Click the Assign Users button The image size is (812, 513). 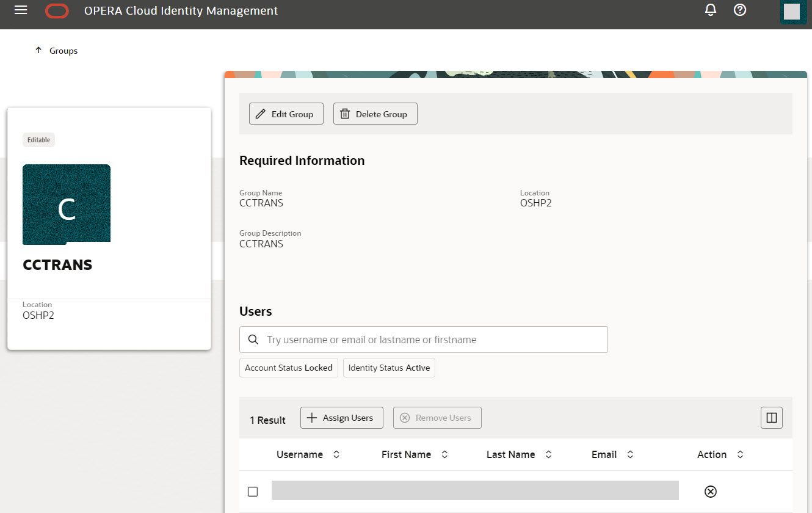[x=341, y=418]
